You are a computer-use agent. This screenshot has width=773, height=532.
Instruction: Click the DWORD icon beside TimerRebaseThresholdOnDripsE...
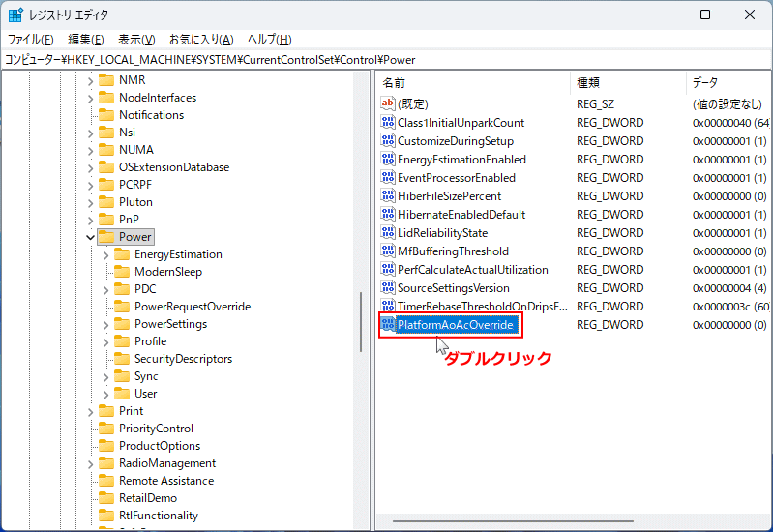point(388,307)
